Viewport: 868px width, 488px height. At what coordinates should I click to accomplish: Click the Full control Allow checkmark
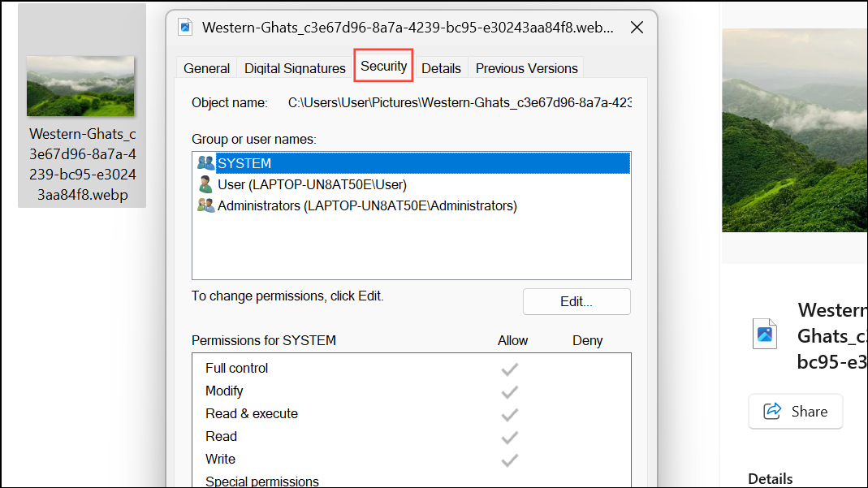point(509,369)
